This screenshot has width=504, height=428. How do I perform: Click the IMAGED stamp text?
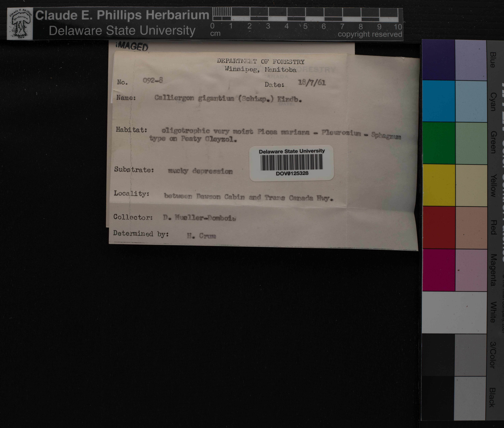coord(132,46)
